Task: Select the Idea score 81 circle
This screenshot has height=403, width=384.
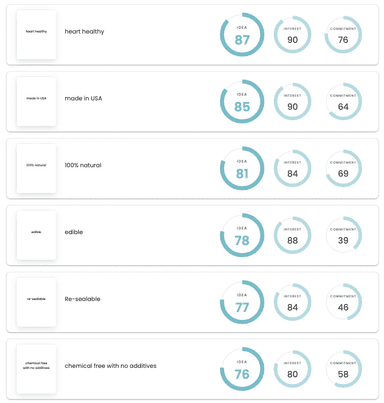Action: 242,168
